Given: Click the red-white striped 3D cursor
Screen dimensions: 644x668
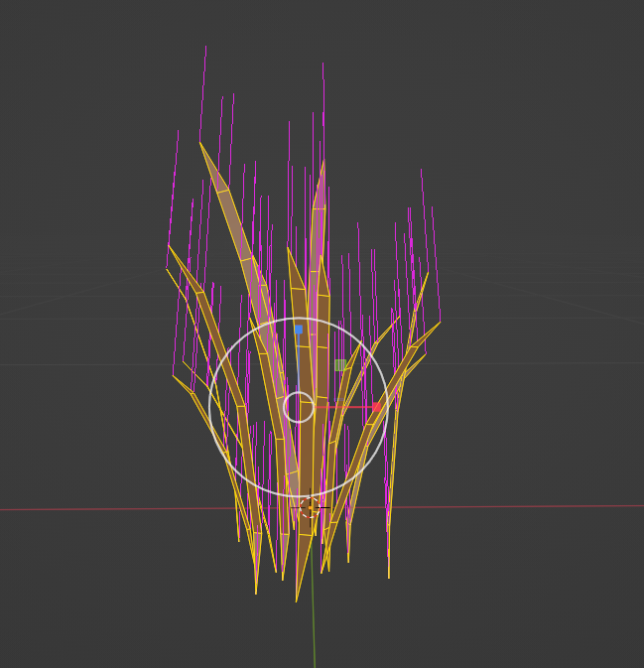Looking at the screenshot, I should pos(310,507).
